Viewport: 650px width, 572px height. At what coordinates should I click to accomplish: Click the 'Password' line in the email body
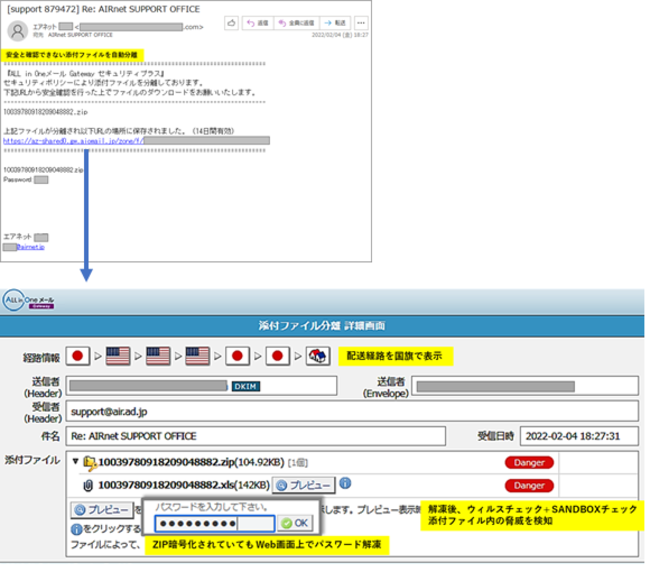click(x=26, y=180)
